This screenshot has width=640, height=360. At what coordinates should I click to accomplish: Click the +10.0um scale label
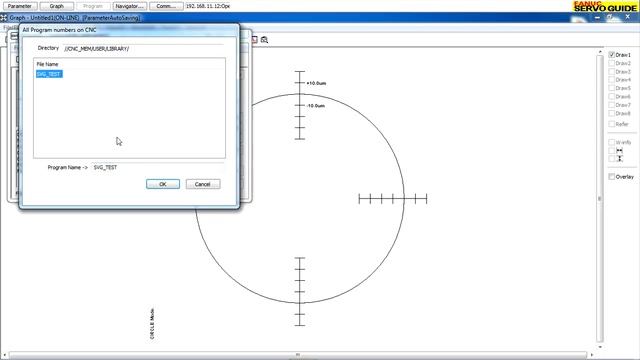pos(316,83)
